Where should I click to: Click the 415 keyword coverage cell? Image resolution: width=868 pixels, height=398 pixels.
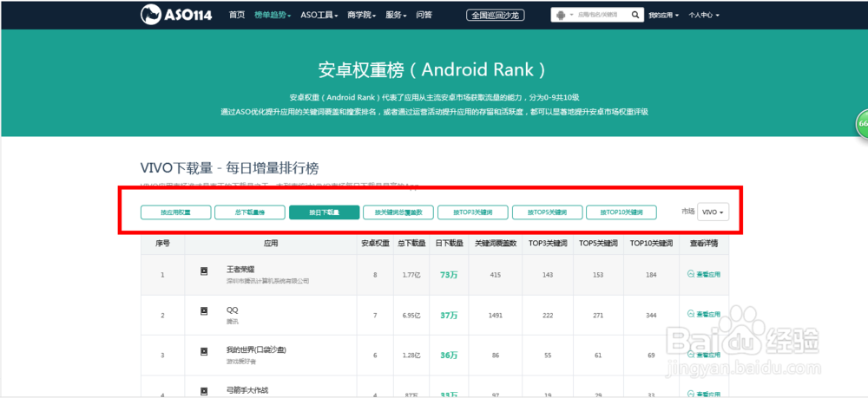click(496, 275)
